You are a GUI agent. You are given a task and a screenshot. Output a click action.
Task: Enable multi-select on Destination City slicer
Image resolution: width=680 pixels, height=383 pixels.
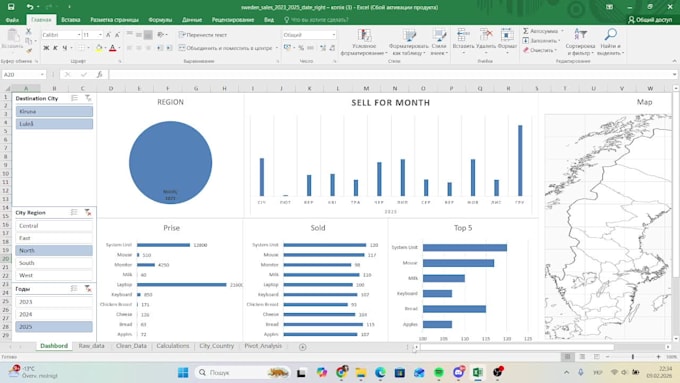coord(75,98)
